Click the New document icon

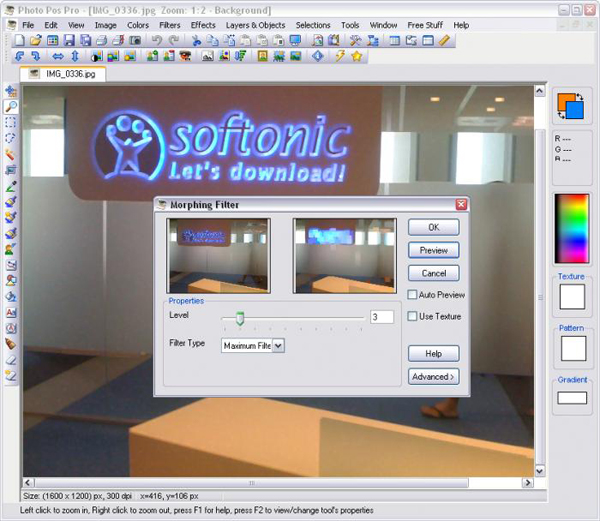(20, 41)
